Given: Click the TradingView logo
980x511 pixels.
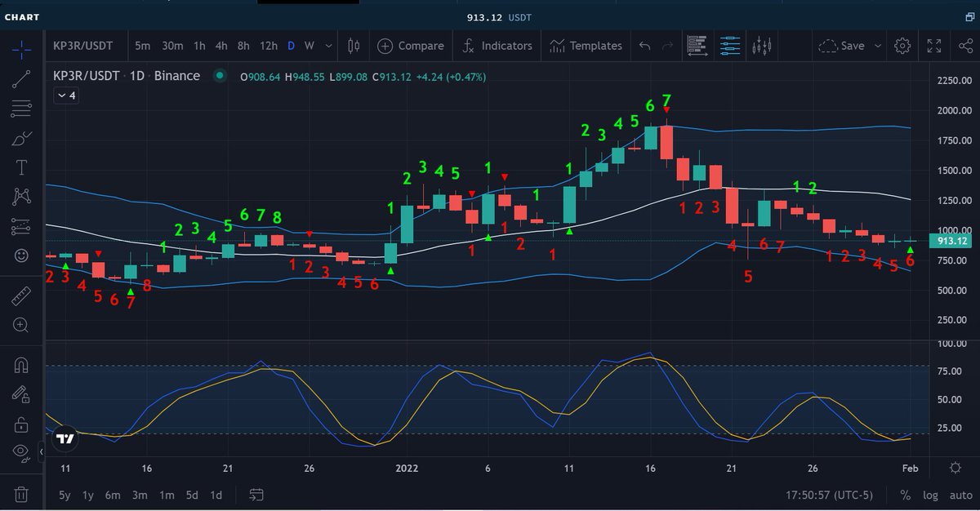Looking at the screenshot, I should [x=65, y=438].
